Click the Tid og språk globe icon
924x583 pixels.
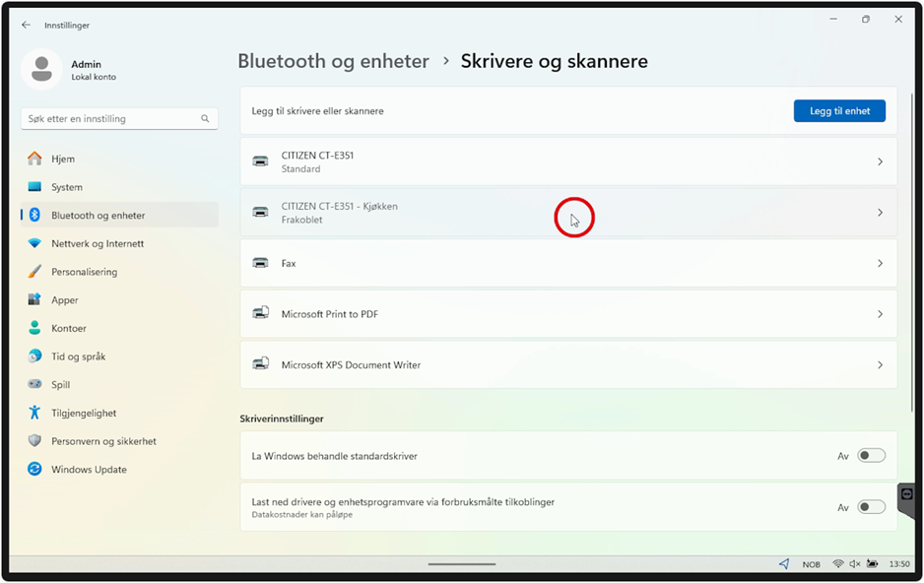click(34, 356)
